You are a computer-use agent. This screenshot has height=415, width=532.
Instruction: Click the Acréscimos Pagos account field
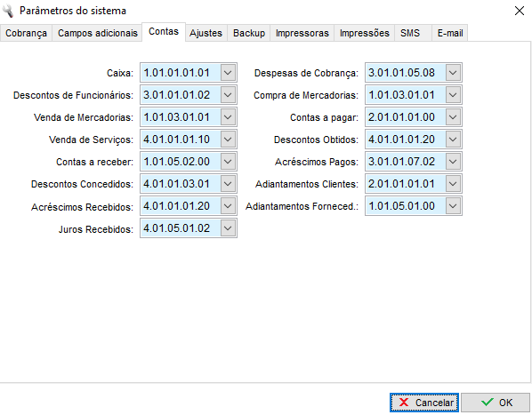coord(414,162)
